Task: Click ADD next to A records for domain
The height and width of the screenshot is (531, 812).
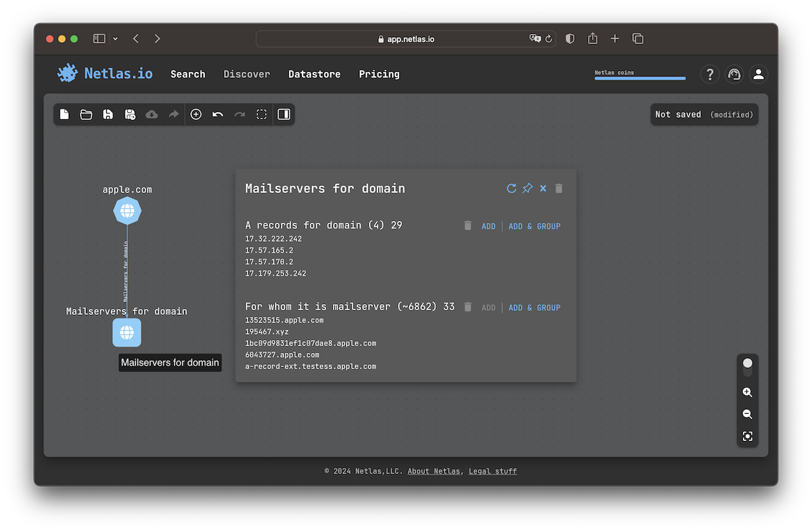Action: [488, 226]
